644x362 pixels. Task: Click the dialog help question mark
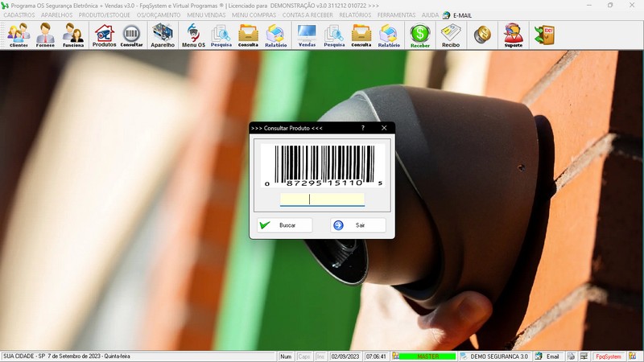[363, 128]
